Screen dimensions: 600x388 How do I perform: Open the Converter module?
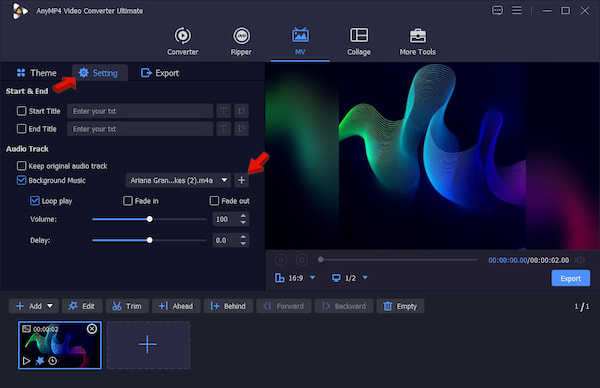(x=183, y=42)
